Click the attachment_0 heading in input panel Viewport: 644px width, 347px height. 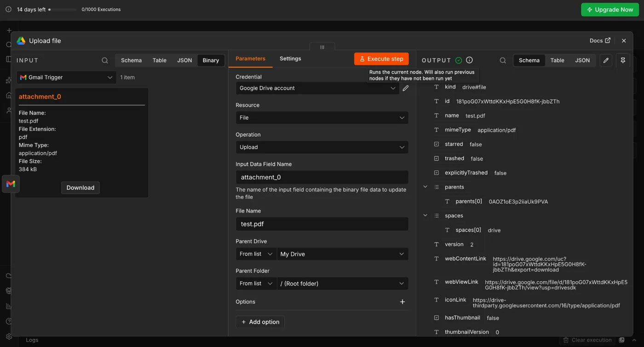(40, 97)
